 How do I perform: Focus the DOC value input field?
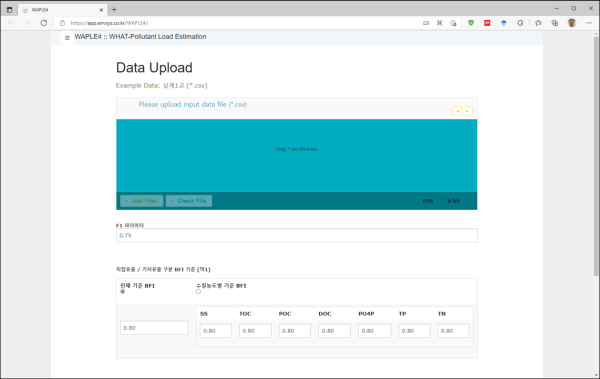334,331
